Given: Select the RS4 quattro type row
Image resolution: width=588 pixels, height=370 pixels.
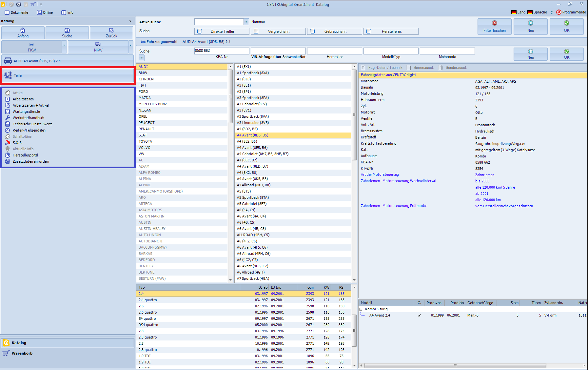Looking at the screenshot, I should point(244,325).
